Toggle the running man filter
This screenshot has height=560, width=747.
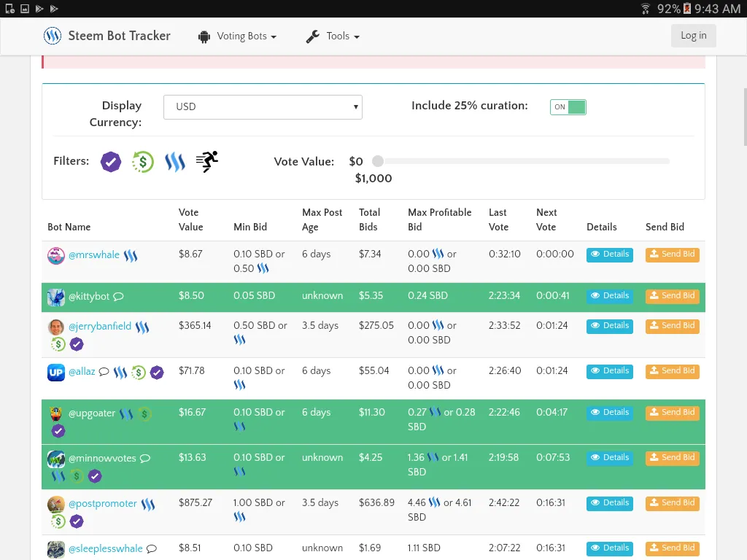[x=207, y=161]
